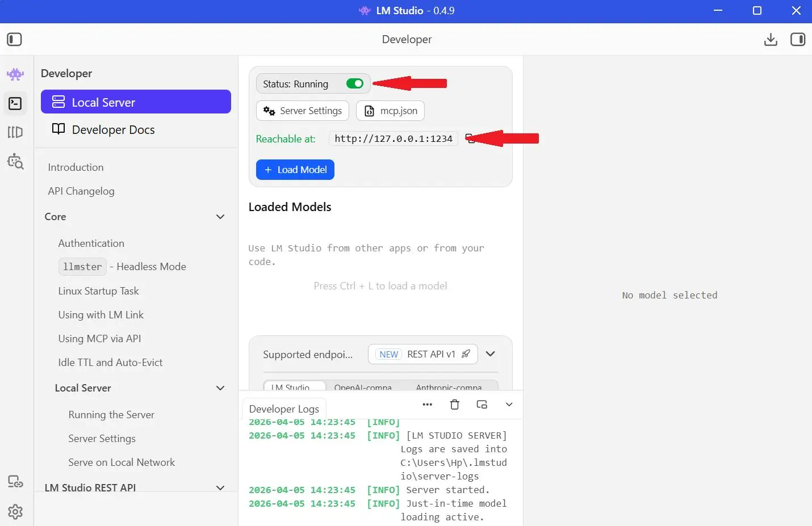Open the Using MCP via API page
The height and width of the screenshot is (526, 812).
pyautogui.click(x=99, y=339)
